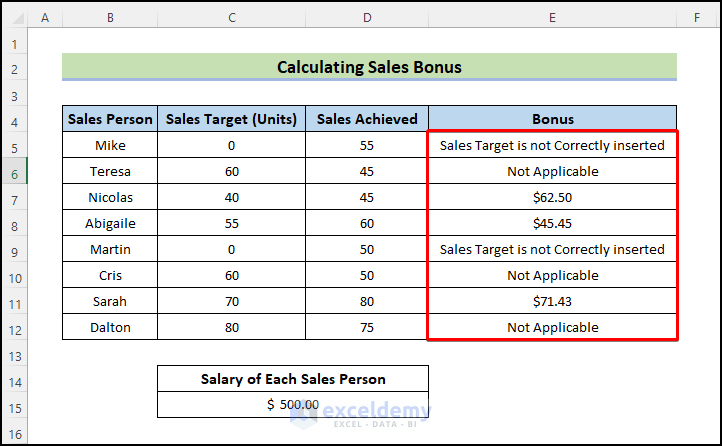Click the $500.00 salary cell

[x=293, y=405]
